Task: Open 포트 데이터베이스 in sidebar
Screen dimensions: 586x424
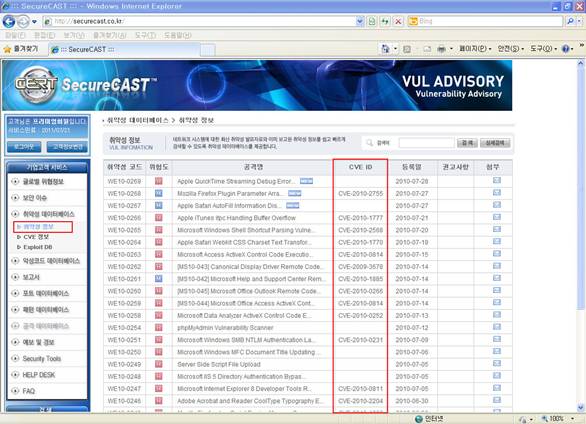Action: (46, 293)
